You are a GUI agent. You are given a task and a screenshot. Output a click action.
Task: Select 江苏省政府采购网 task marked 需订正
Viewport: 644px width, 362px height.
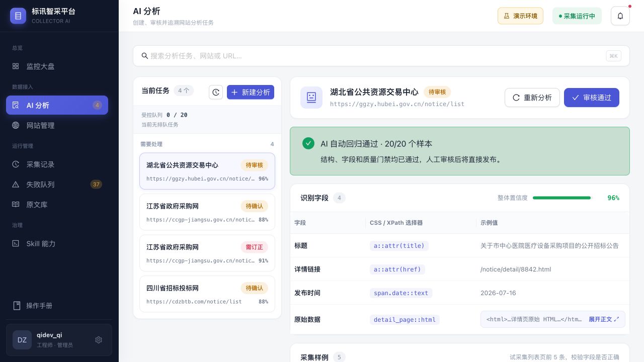(x=207, y=253)
